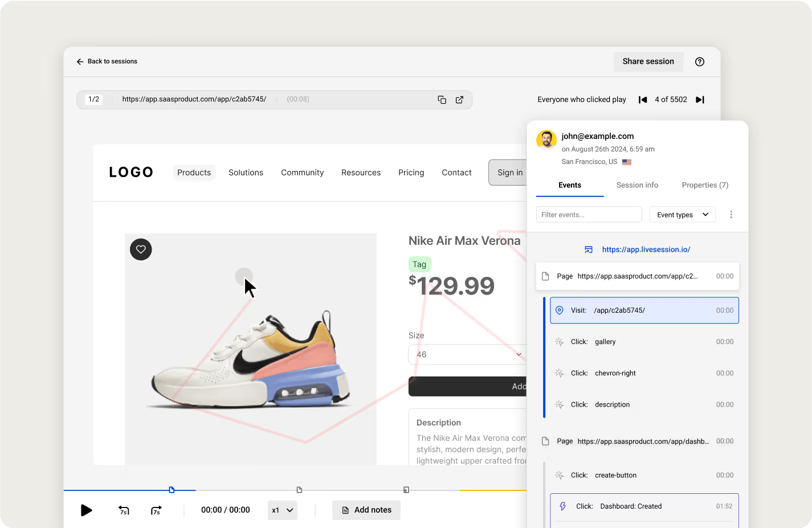Click the page icon beside app/dashb... URL
Screen dimensions: 812x528
[545, 441]
